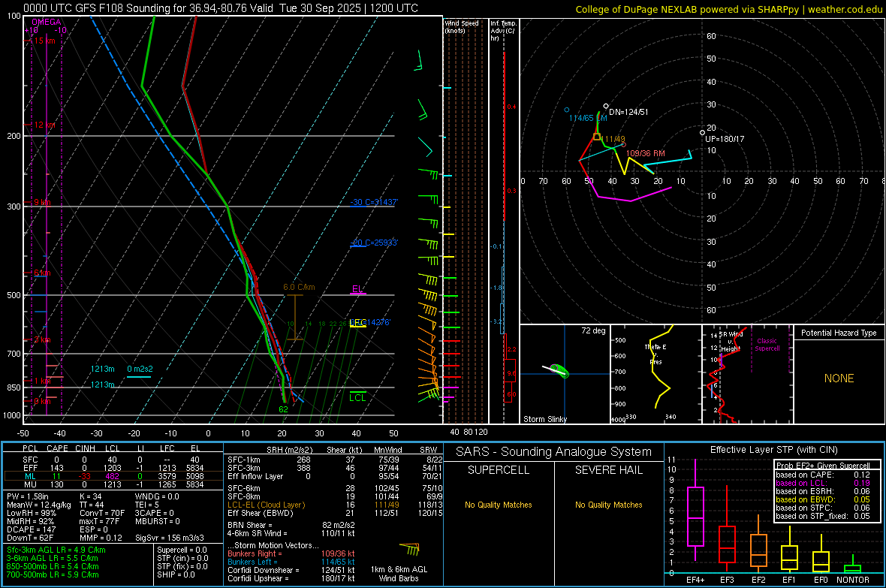886x588 pixels.
Task: Click the surface dewpoint value 62
Action: [x=283, y=409]
